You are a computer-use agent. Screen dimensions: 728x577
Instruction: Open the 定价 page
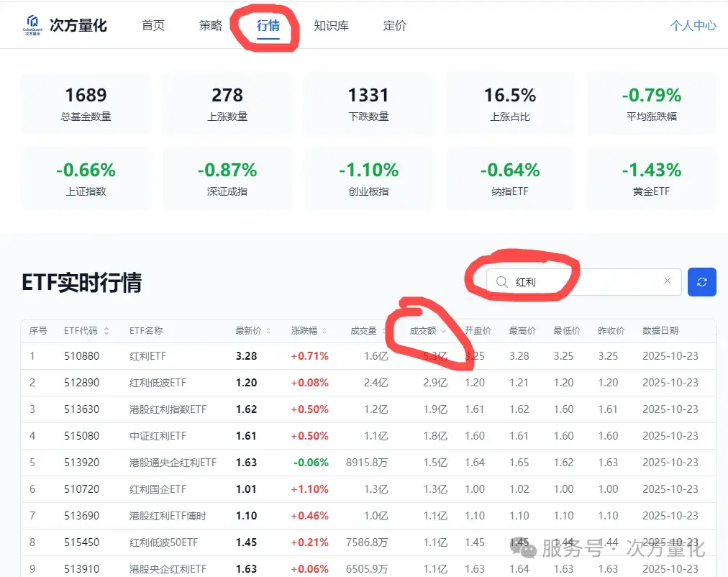[395, 25]
